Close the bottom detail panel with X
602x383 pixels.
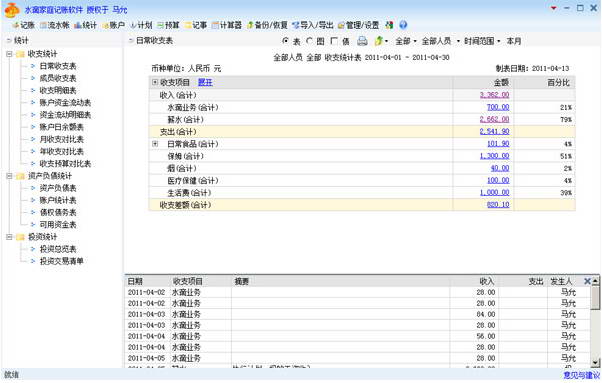pyautogui.click(x=587, y=281)
